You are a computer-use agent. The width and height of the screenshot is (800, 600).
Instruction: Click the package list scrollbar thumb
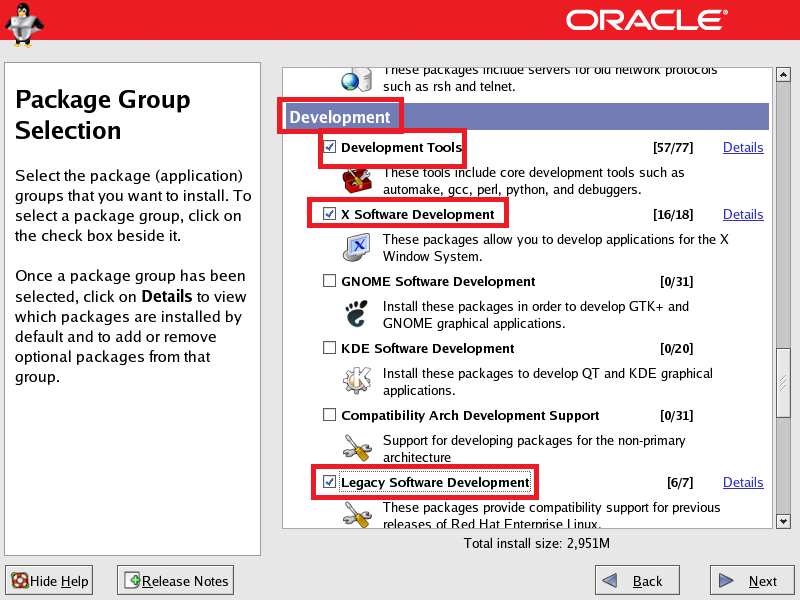click(x=783, y=383)
